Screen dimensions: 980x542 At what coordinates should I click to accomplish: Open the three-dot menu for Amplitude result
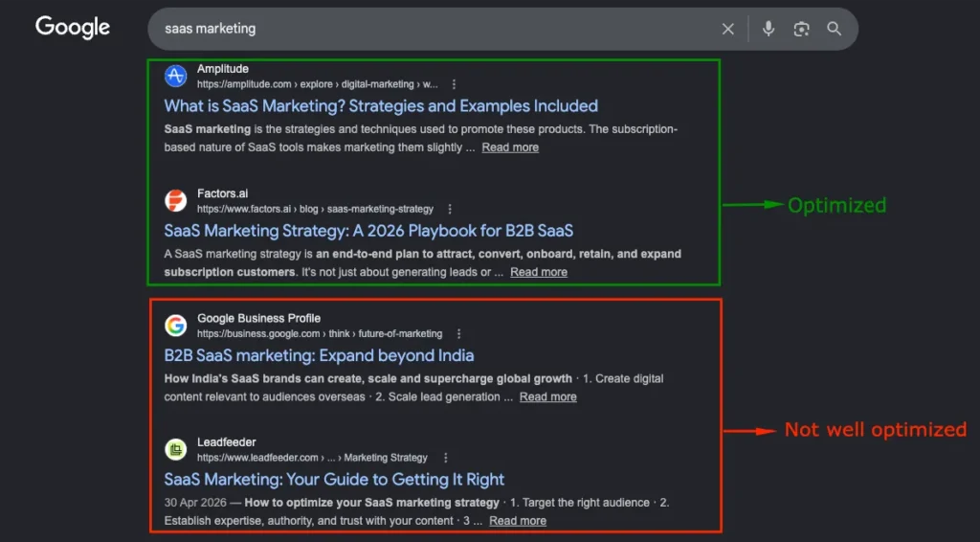tap(454, 84)
